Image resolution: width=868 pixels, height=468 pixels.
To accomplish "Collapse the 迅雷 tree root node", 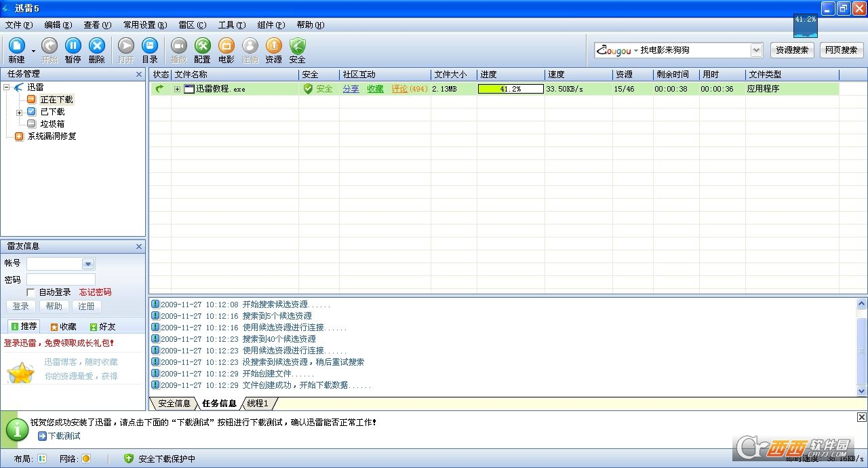I will (x=7, y=87).
